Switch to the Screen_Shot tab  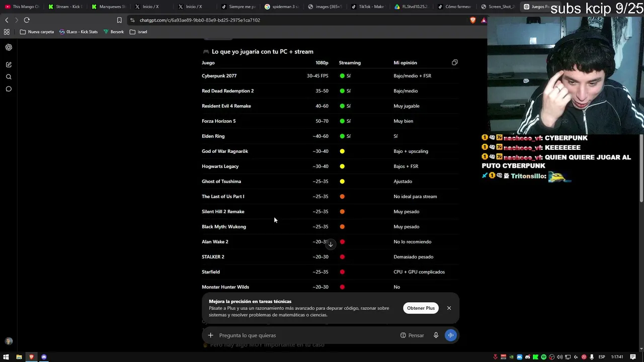[x=498, y=7]
